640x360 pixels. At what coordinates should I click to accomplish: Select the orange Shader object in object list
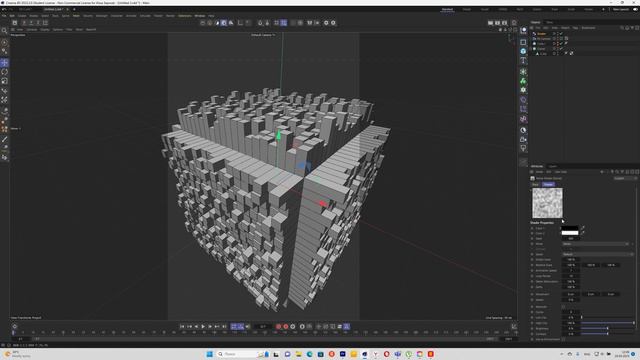(541, 34)
